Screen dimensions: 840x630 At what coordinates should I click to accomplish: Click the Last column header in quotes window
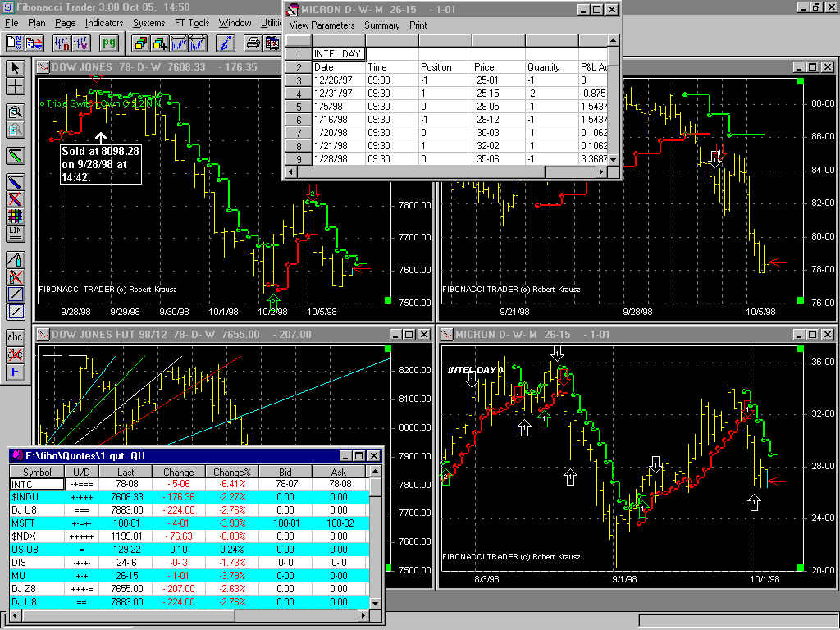tap(126, 472)
